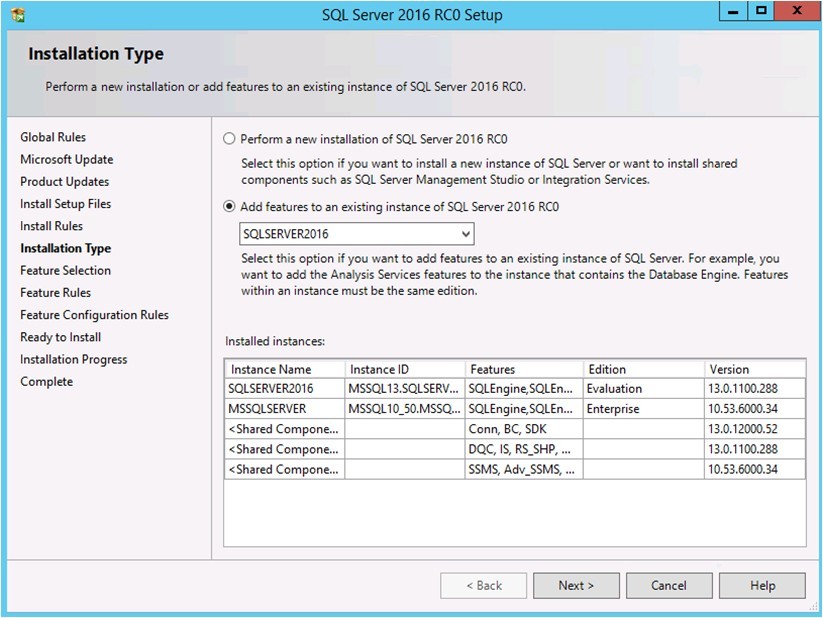Select 'Perform a new installation' radio button

pos(229,139)
